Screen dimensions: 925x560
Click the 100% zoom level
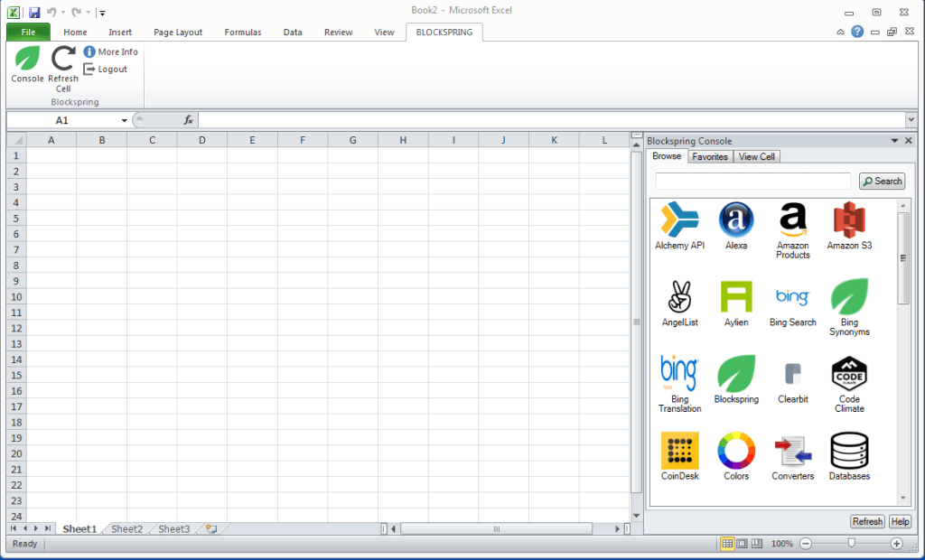tap(782, 544)
